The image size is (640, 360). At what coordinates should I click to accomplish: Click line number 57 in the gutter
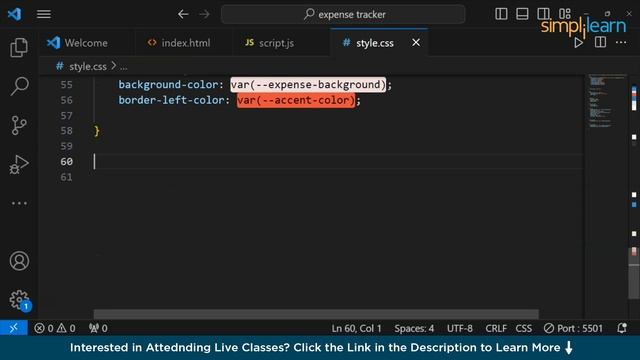tap(66, 116)
